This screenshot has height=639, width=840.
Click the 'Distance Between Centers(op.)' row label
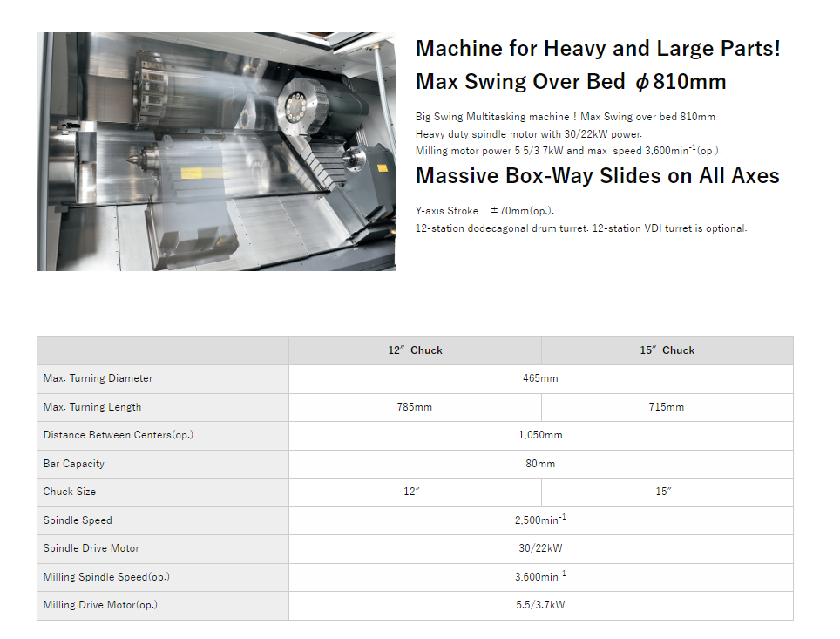click(118, 435)
